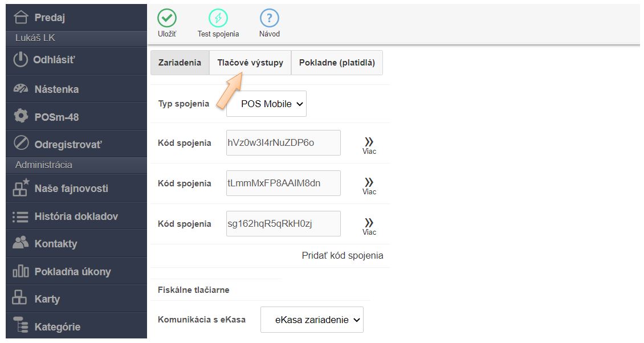Click the Odregistrovať crossed-circle icon
The width and height of the screenshot is (644, 343).
pyautogui.click(x=21, y=144)
